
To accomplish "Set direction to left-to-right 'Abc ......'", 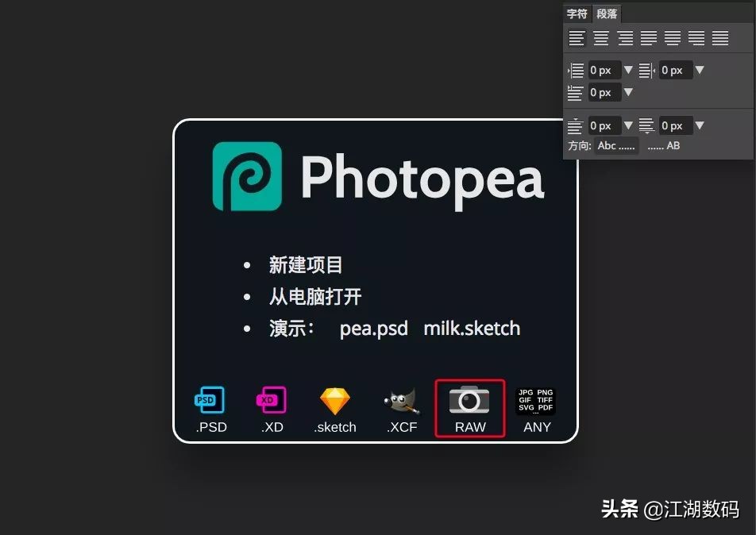I will [617, 145].
